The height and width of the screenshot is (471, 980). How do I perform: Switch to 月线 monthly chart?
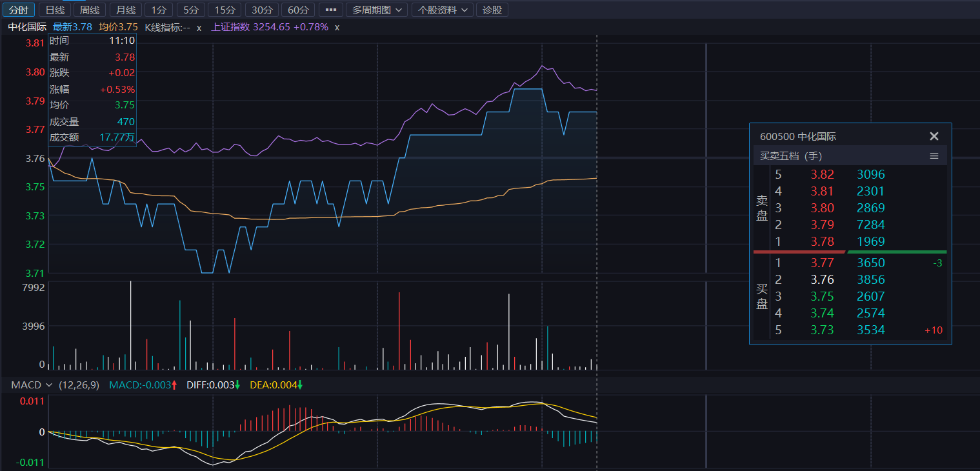[x=126, y=10]
